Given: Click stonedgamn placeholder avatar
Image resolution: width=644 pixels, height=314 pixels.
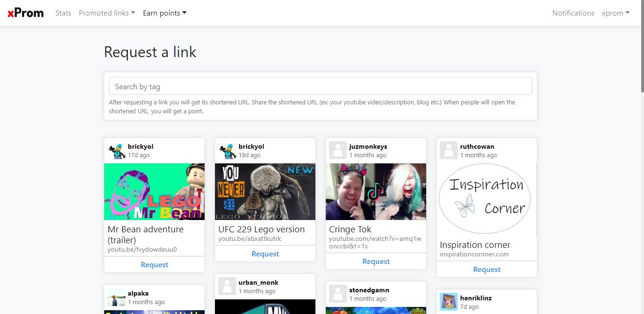Looking at the screenshot, I should (338, 294).
